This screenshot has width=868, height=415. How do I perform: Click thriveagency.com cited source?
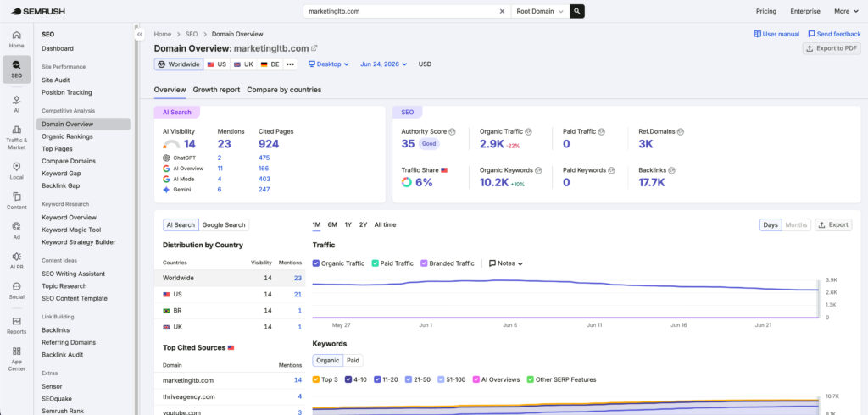[x=188, y=396]
